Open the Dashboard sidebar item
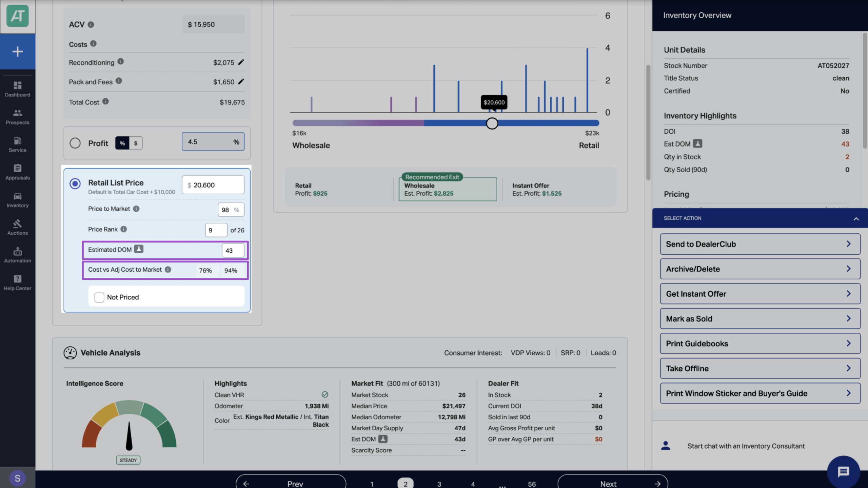The width and height of the screenshot is (868, 488). coord(17,89)
